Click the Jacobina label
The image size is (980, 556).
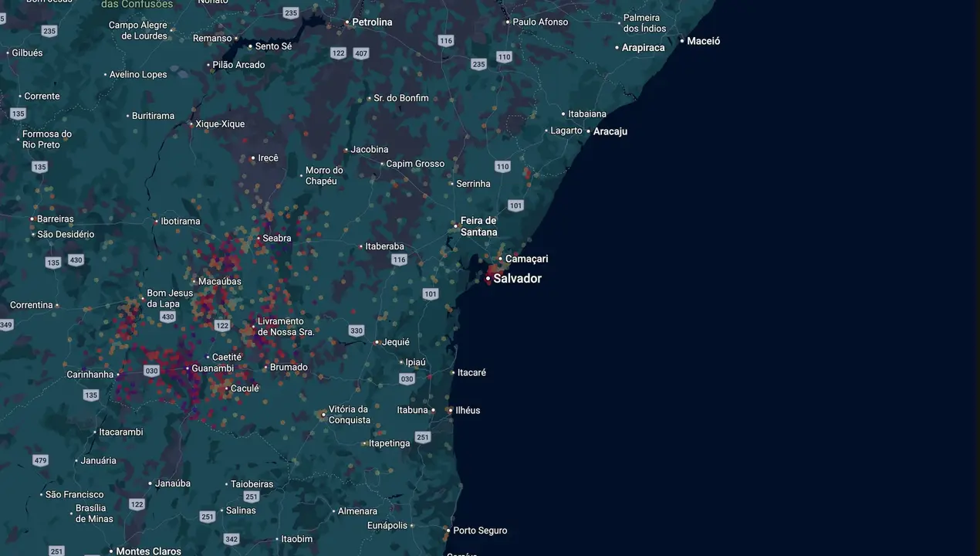369,150
